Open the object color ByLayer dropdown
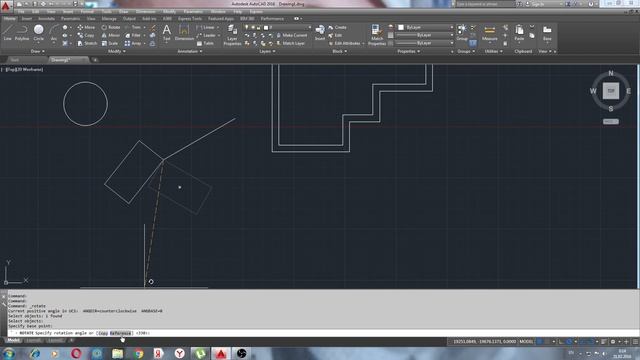The width and height of the screenshot is (640, 360). tap(425, 27)
